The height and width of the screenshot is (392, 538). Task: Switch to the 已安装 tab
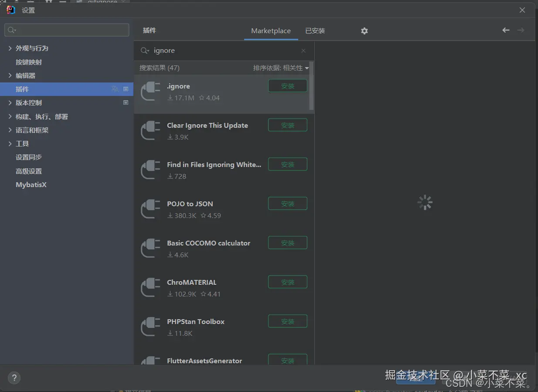[x=315, y=31]
